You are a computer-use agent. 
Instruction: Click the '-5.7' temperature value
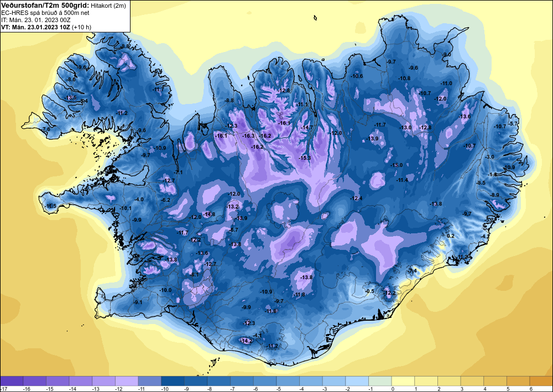(513, 124)
